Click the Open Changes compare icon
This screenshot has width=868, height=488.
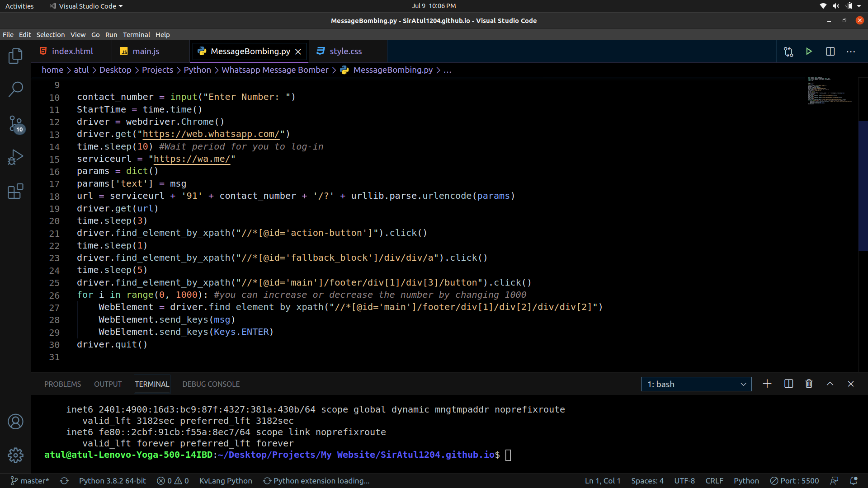(x=788, y=52)
